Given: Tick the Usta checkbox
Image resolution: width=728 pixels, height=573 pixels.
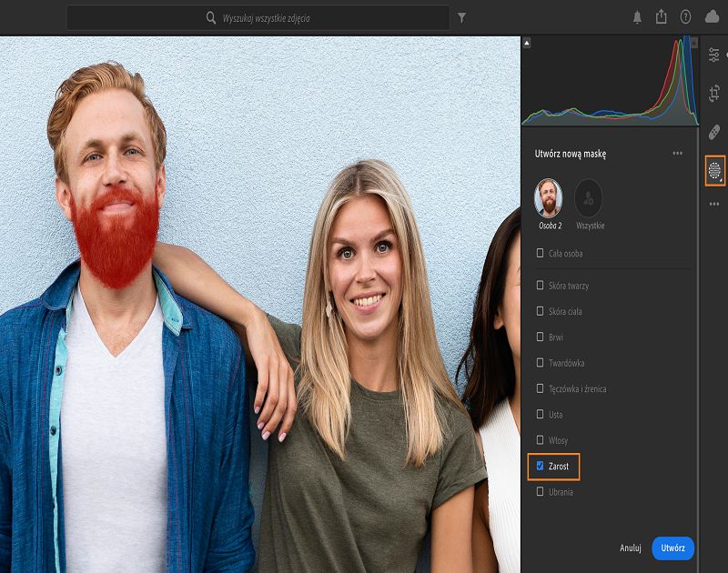Looking at the screenshot, I should (x=540, y=415).
